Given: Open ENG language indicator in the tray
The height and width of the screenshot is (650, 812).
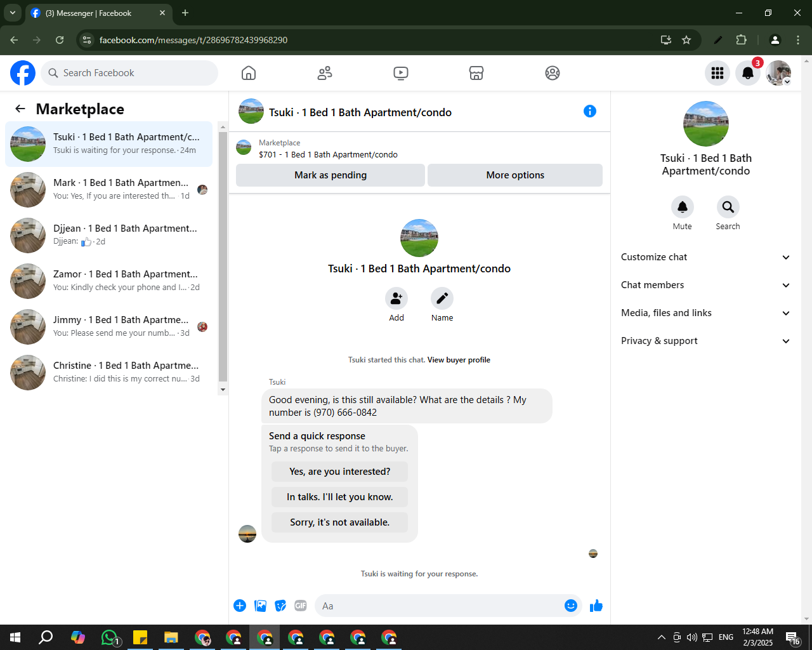Looking at the screenshot, I should coord(726,637).
